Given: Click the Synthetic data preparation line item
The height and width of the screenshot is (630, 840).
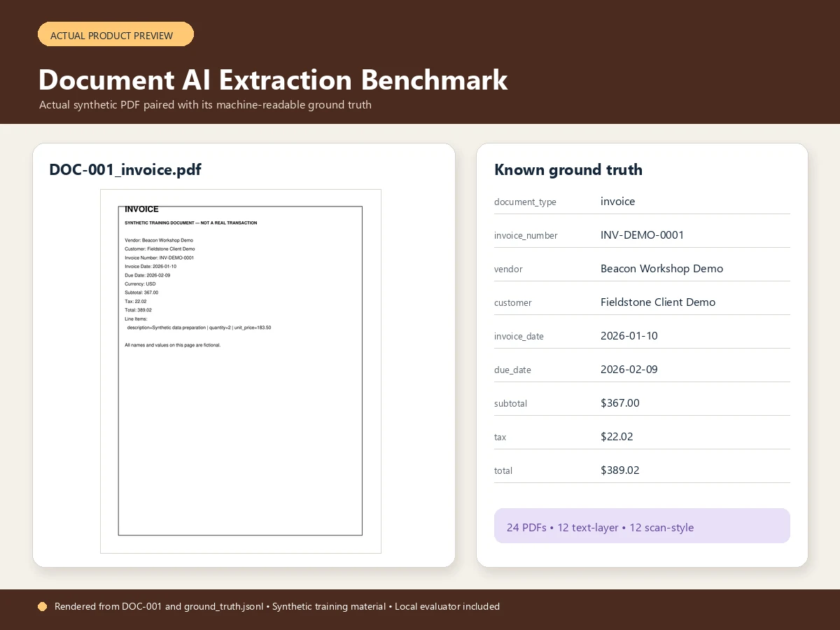Looking at the screenshot, I should point(199,328).
